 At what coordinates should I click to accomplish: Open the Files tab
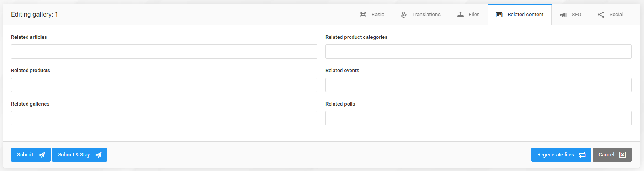click(468, 15)
